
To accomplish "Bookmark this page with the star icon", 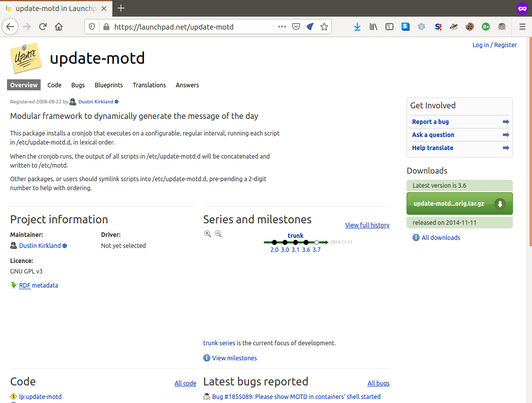I will 324,27.
